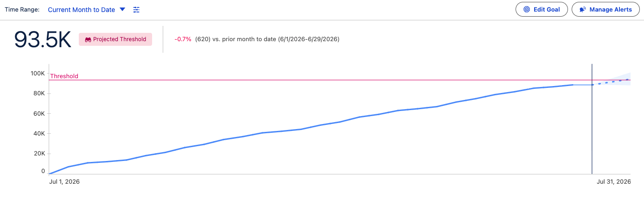Click the pink Threshold label
The image size is (644, 198).
click(64, 76)
